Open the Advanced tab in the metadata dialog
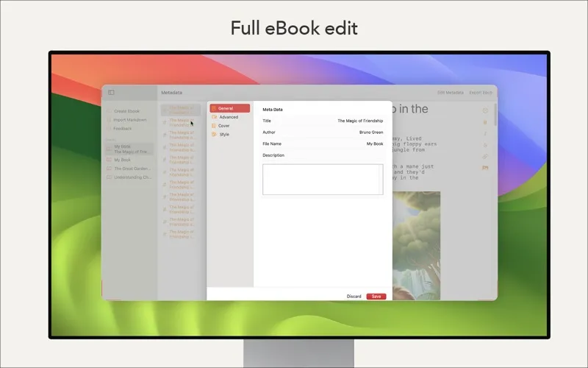 [230, 117]
